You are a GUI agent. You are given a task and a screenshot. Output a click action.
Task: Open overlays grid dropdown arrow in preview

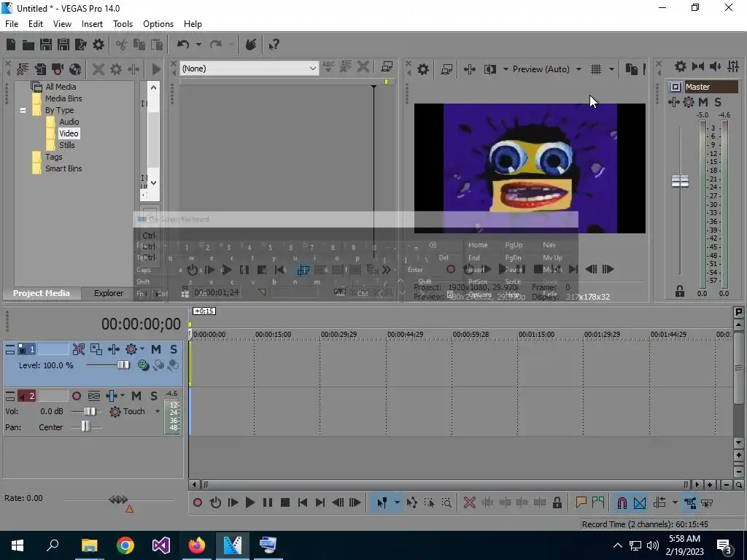point(611,69)
